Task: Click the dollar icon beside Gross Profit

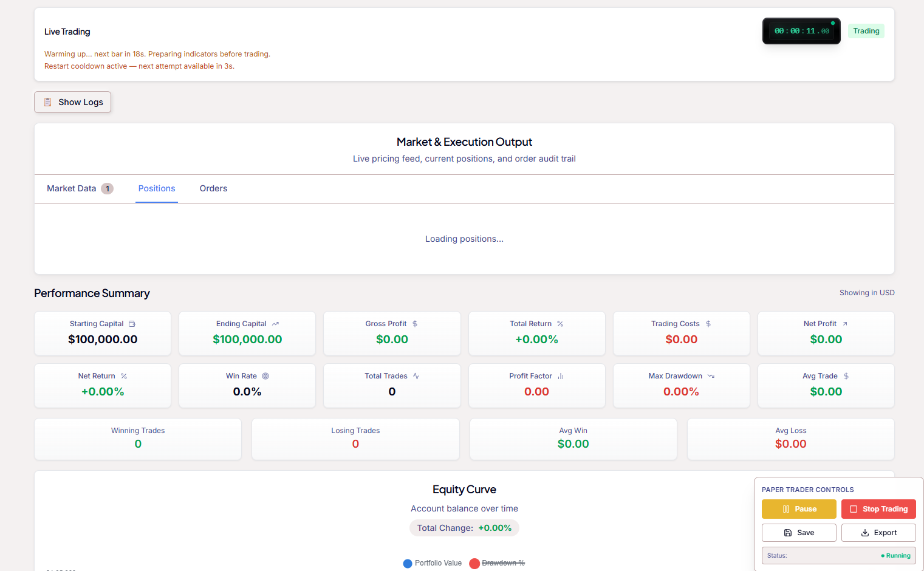Action: pyautogui.click(x=415, y=324)
